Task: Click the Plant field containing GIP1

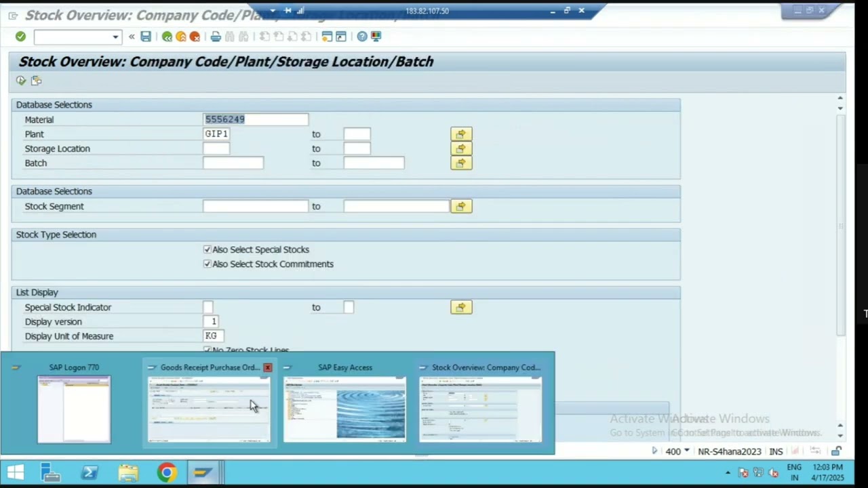Action: pyautogui.click(x=216, y=134)
